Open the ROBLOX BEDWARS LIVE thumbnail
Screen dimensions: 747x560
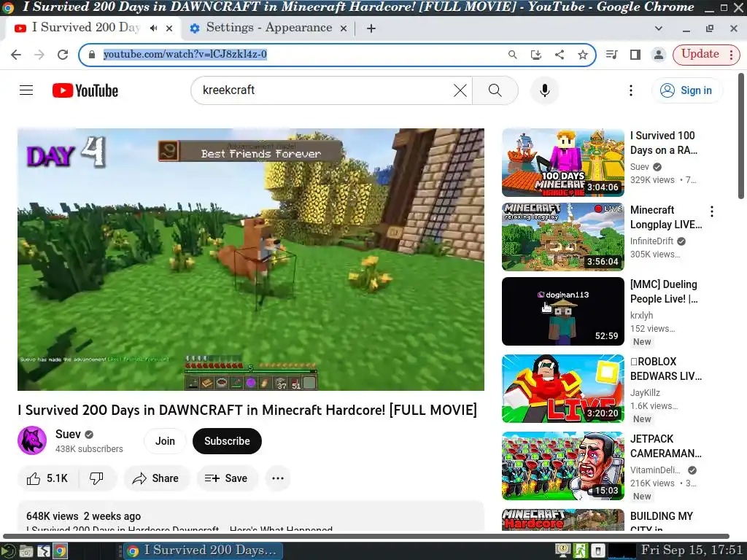click(x=562, y=389)
